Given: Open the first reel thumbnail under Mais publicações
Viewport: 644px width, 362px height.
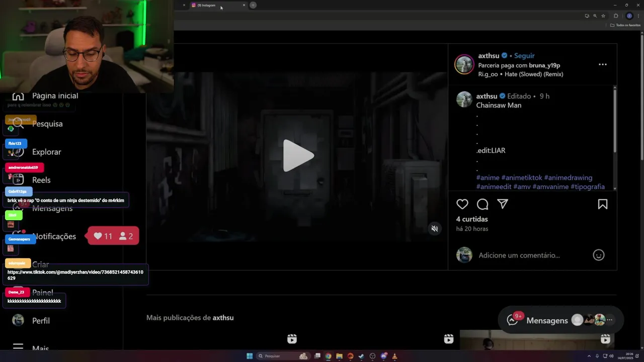Looking at the screenshot, I should (x=224, y=340).
